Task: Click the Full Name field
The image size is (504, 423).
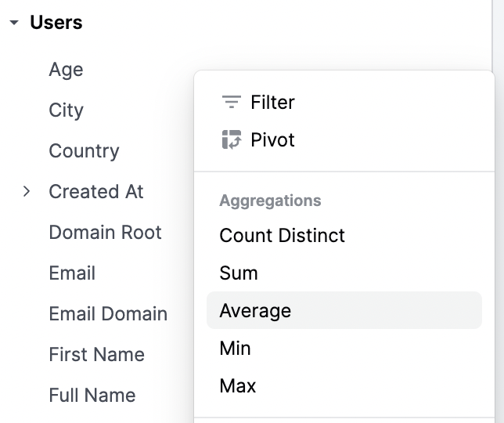Action: 92,396
